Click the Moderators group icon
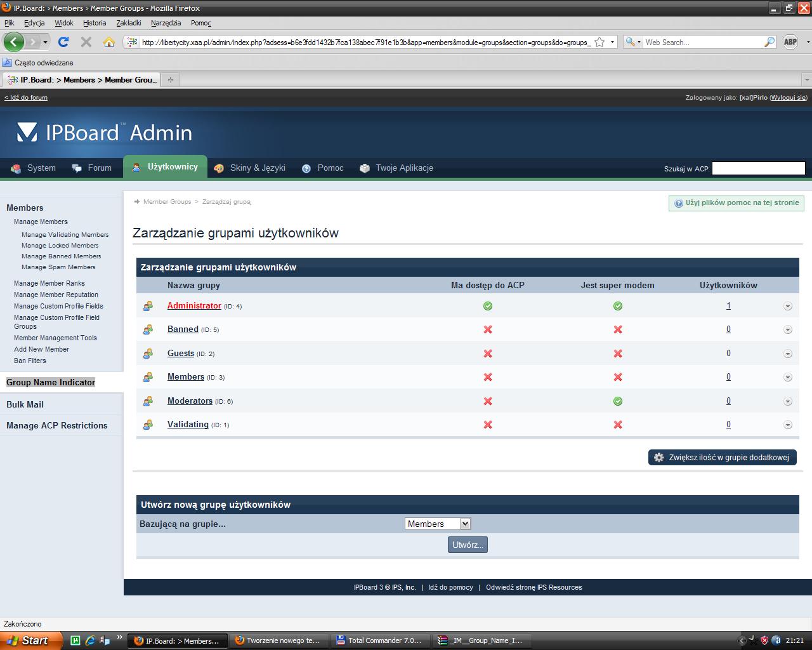The height and width of the screenshot is (650, 812). 148,401
